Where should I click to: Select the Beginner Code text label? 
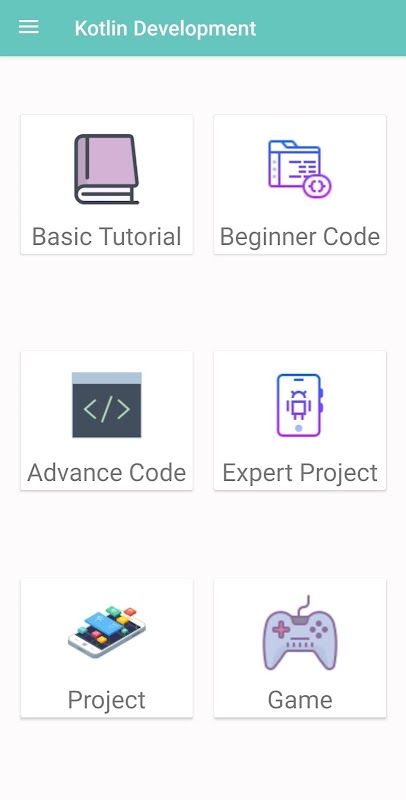(300, 237)
